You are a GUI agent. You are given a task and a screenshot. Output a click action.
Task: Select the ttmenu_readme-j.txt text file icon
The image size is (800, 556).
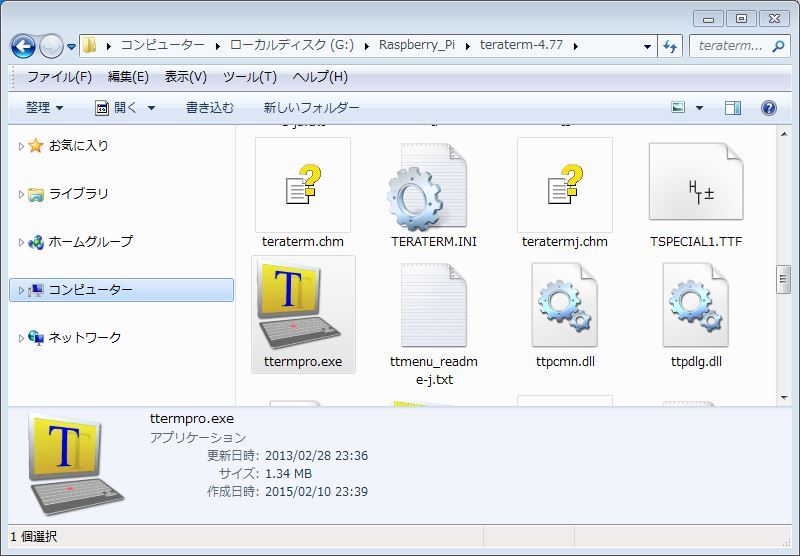tap(434, 305)
